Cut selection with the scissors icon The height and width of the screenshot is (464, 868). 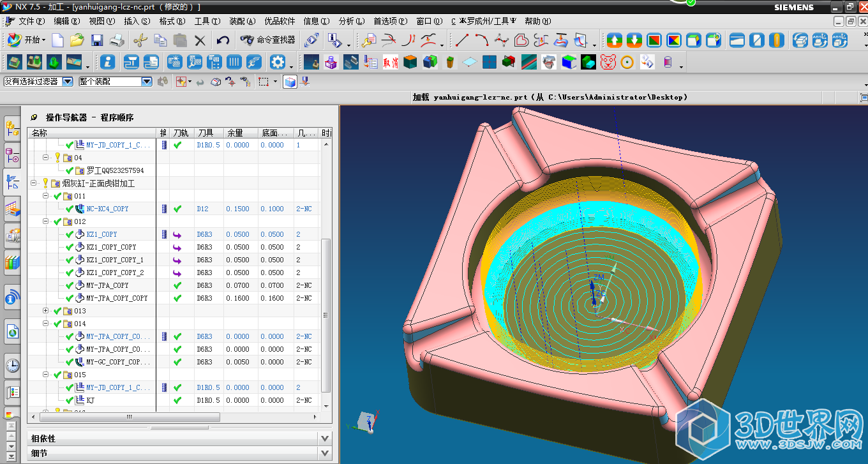pos(140,40)
